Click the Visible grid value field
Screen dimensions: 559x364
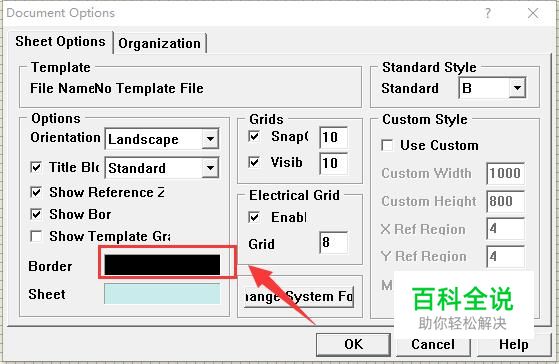[x=333, y=163]
